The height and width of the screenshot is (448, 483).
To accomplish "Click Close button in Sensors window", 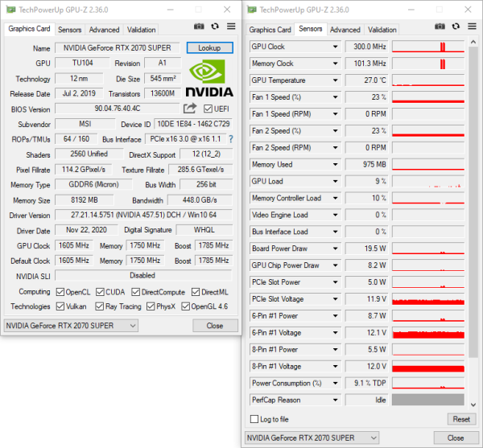I will tap(456, 438).
